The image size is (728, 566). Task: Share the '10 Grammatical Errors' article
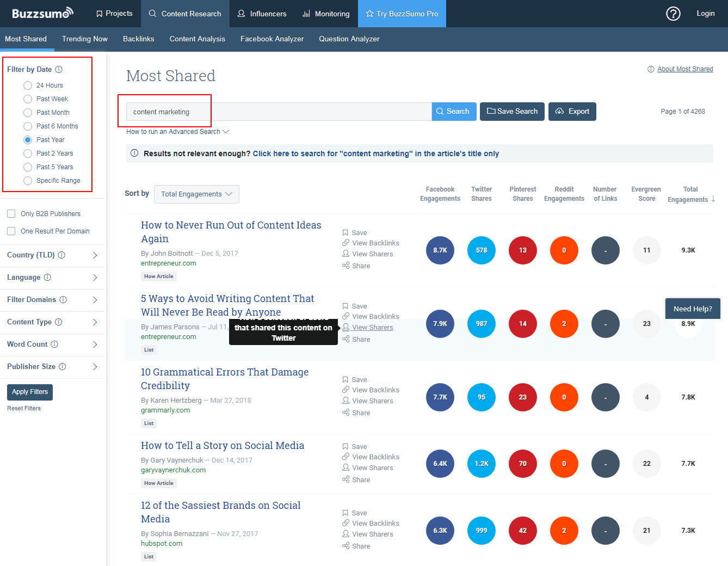click(x=356, y=413)
